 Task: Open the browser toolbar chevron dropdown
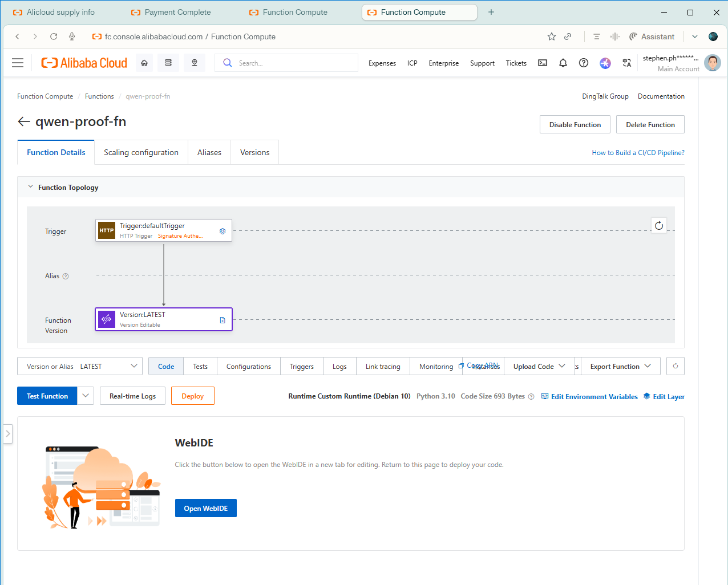coord(694,36)
